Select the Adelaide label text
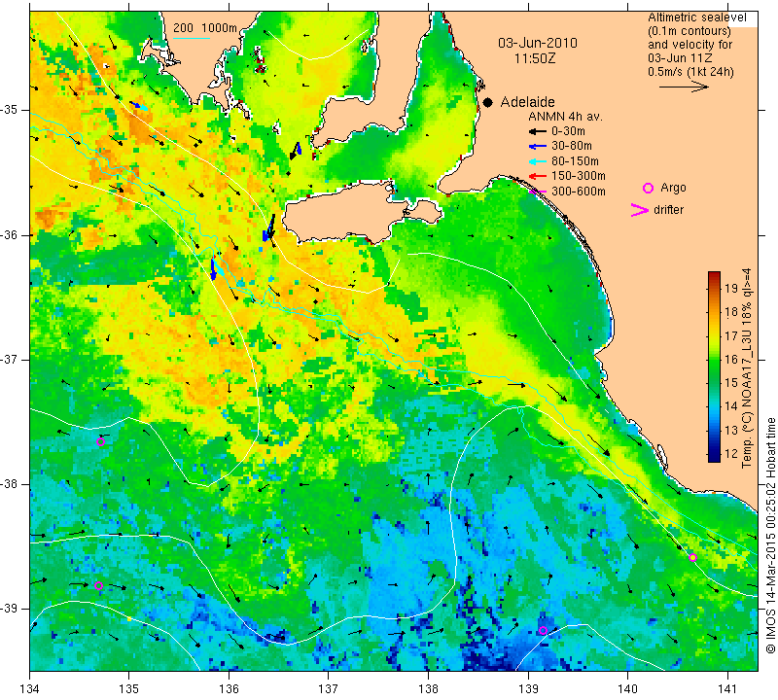 527,102
